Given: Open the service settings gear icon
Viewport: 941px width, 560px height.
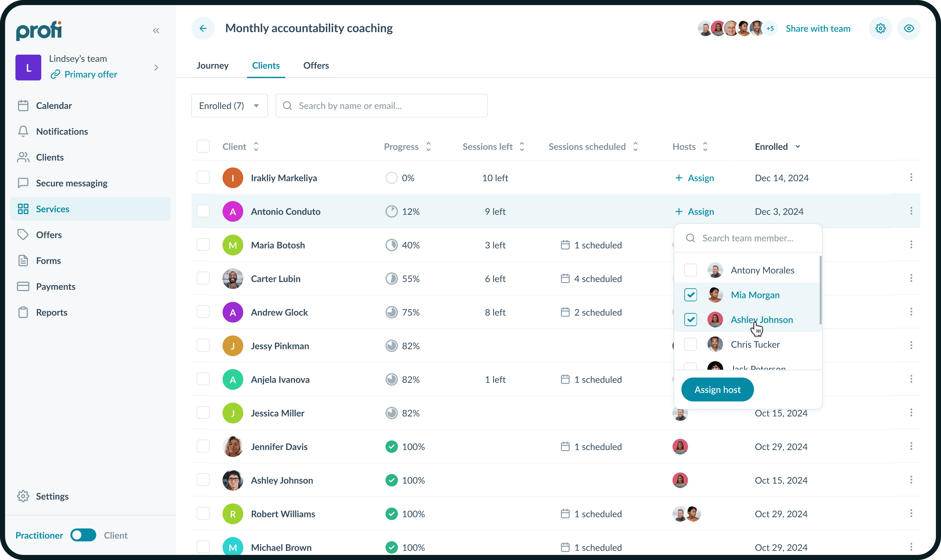Looking at the screenshot, I should click(x=880, y=28).
